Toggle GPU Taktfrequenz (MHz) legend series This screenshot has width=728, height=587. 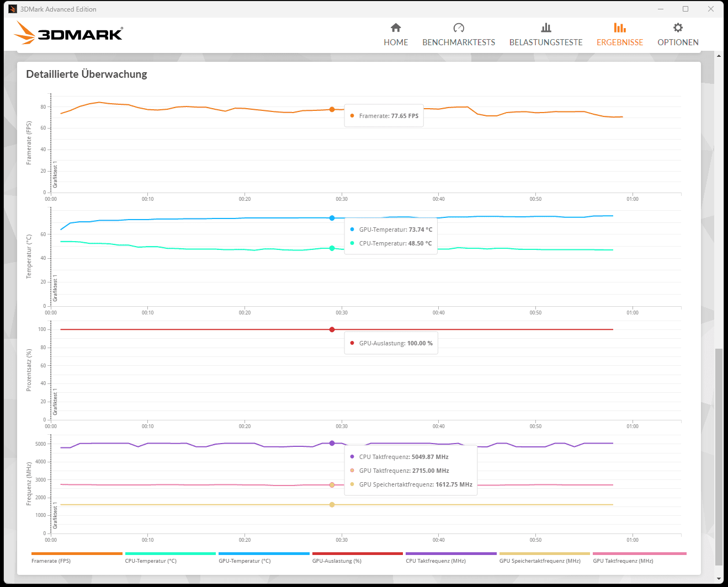tap(639, 558)
